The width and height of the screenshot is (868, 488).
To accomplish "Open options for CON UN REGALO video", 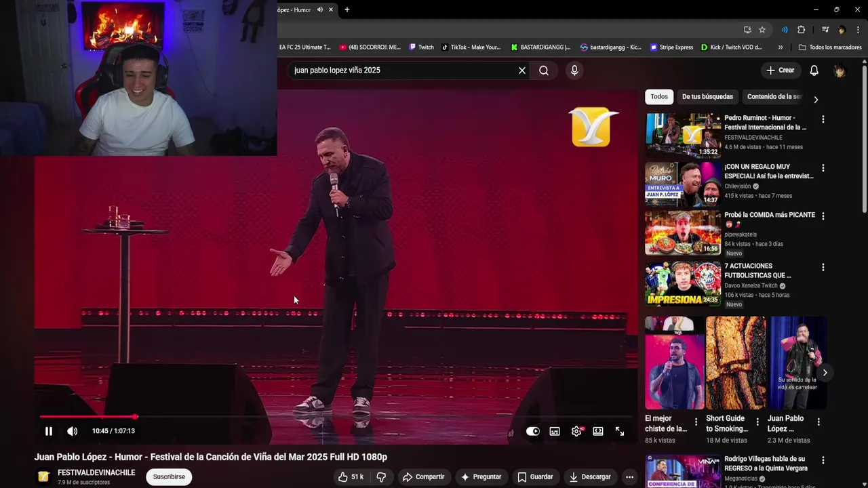I will pyautogui.click(x=823, y=168).
